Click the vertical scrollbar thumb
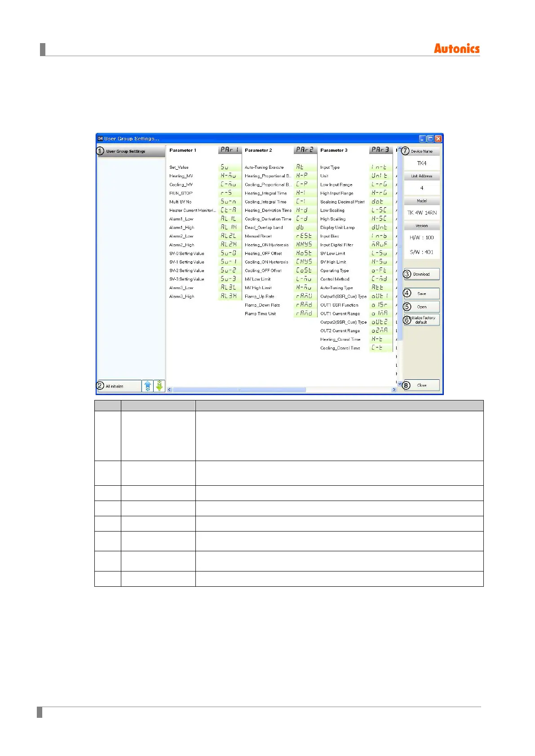535x756 pixels. click(x=400, y=246)
